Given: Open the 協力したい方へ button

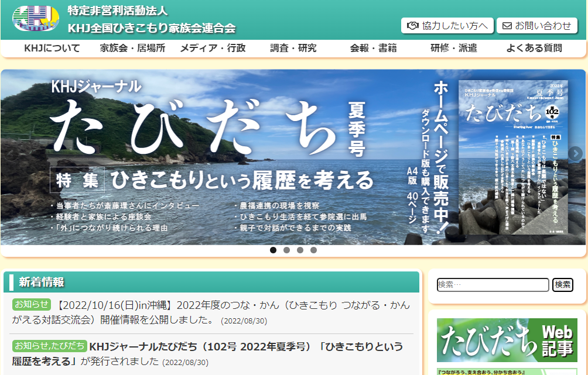Looking at the screenshot, I should coord(447,26).
